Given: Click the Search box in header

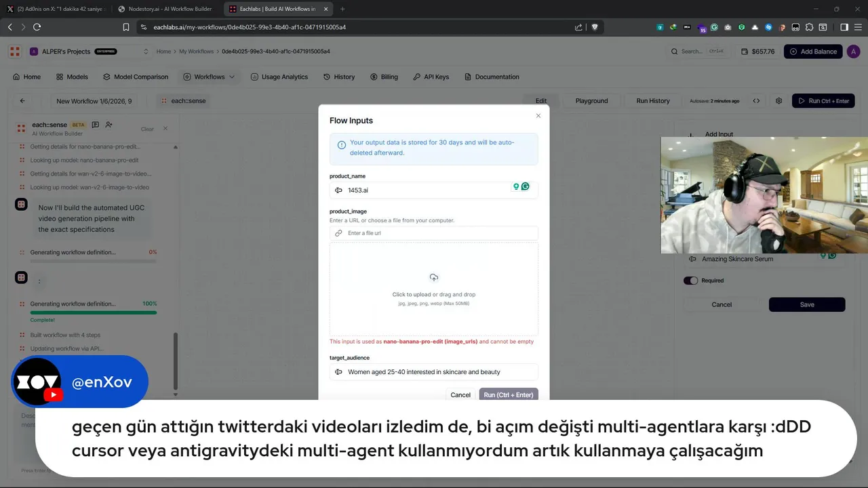Looking at the screenshot, I should coord(698,52).
